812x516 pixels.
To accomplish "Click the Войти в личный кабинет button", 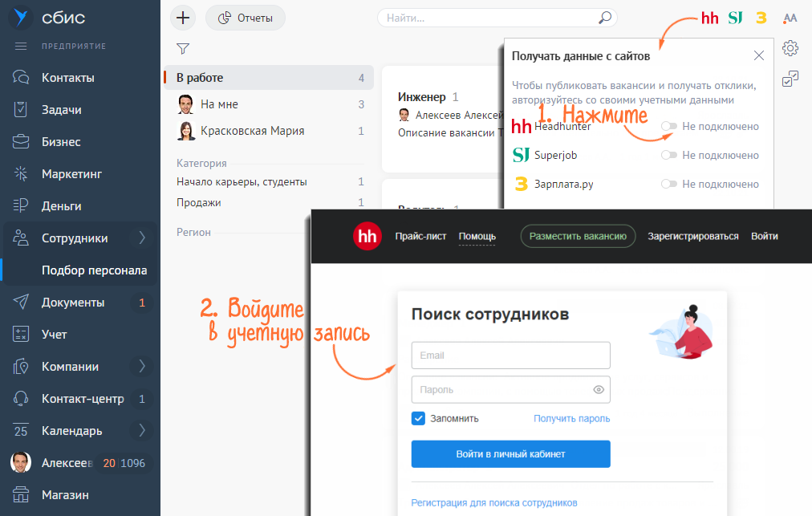I will point(510,454).
